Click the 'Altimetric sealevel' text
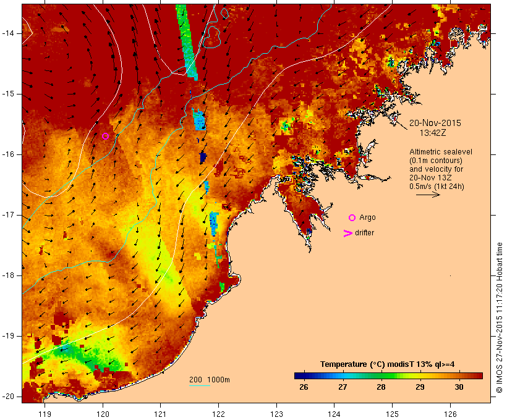Image resolution: width=507 pixels, height=420 pixels. pyautogui.click(x=441, y=152)
